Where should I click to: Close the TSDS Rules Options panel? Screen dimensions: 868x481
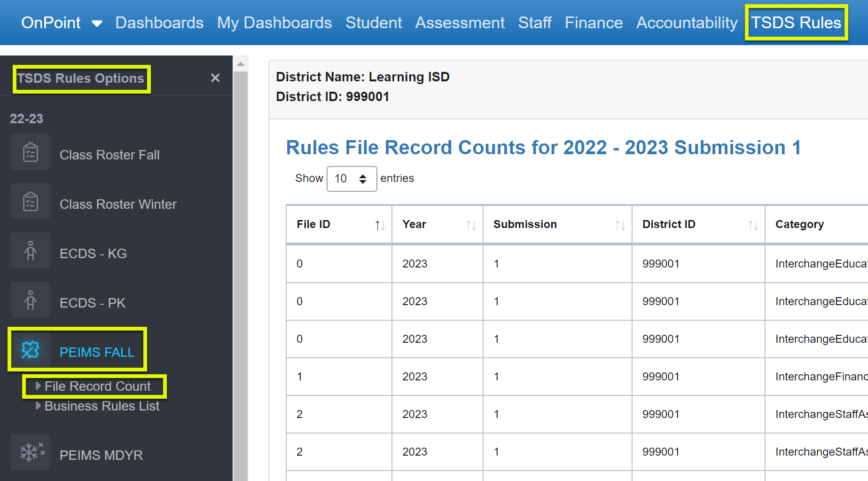tap(215, 78)
